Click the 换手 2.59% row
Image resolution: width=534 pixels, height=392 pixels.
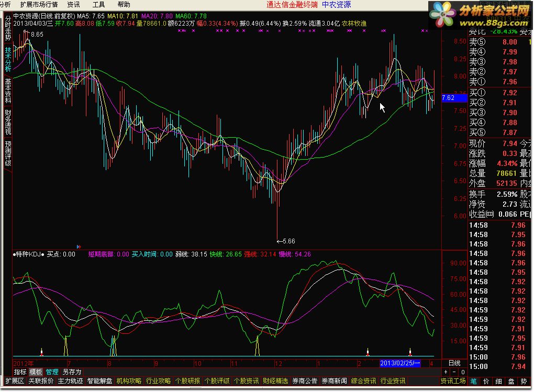493,194
